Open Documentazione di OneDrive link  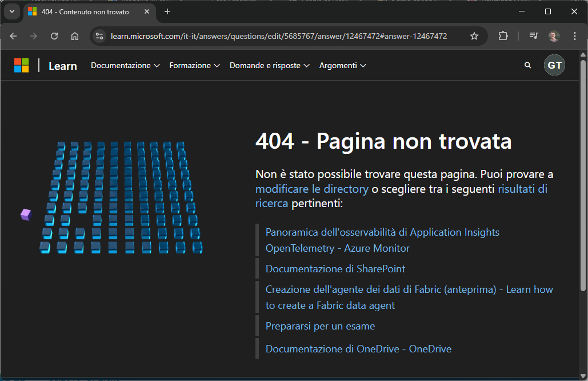[358, 349]
